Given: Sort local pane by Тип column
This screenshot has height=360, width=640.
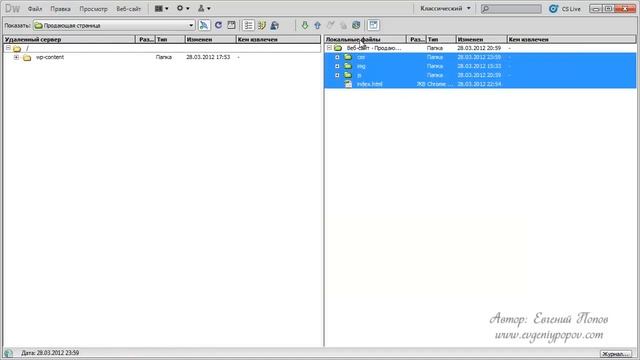Looking at the screenshot, I should (x=441, y=40).
